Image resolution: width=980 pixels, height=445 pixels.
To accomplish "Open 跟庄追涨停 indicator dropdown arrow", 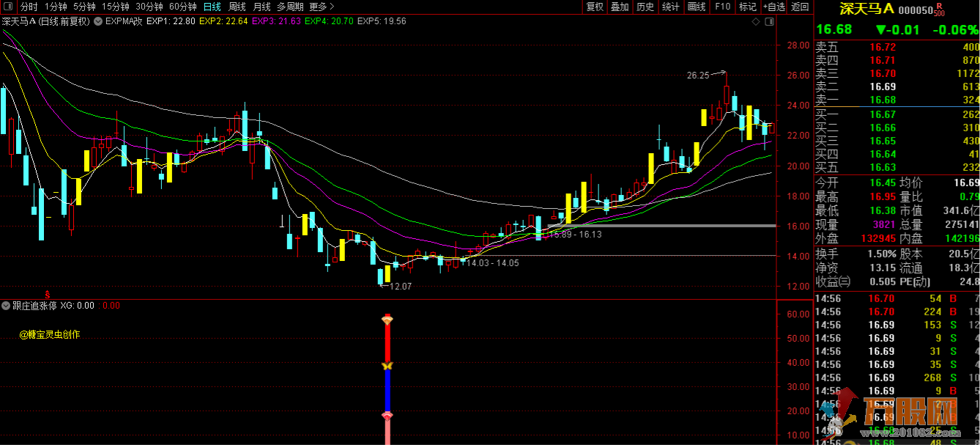I will pos(7,306).
